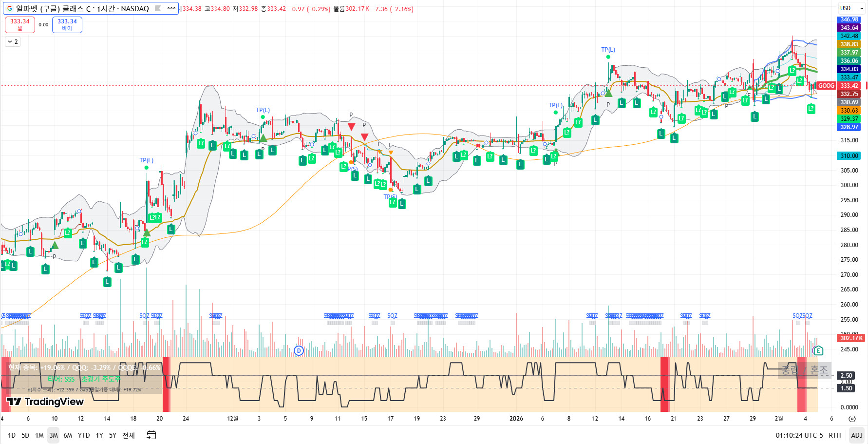Click the dark 2.50 indicator scale label
868x444 pixels.
pyautogui.click(x=847, y=376)
